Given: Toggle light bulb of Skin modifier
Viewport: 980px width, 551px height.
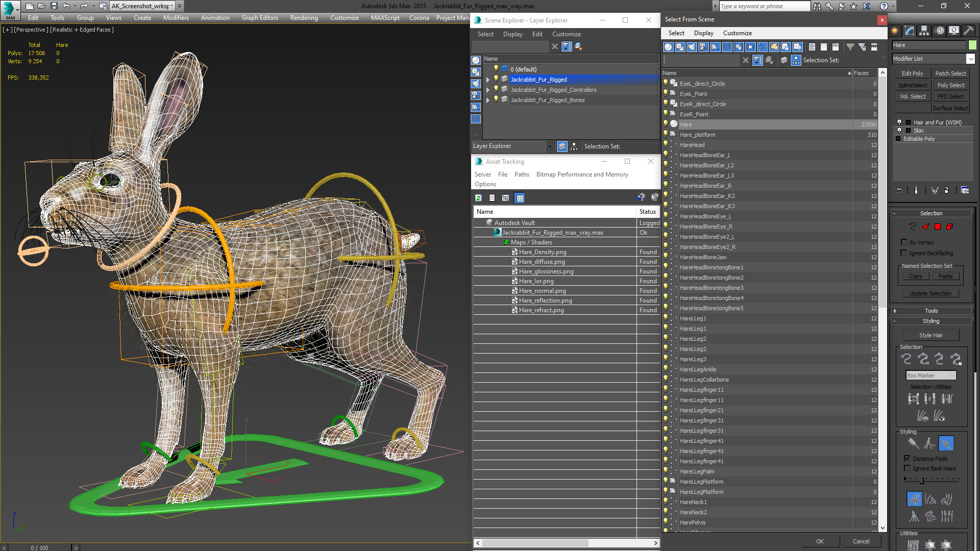Looking at the screenshot, I should [899, 131].
